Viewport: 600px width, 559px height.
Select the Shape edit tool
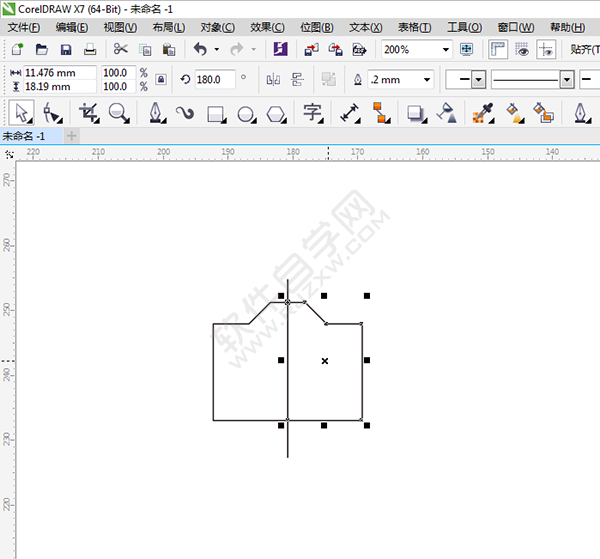[52, 113]
